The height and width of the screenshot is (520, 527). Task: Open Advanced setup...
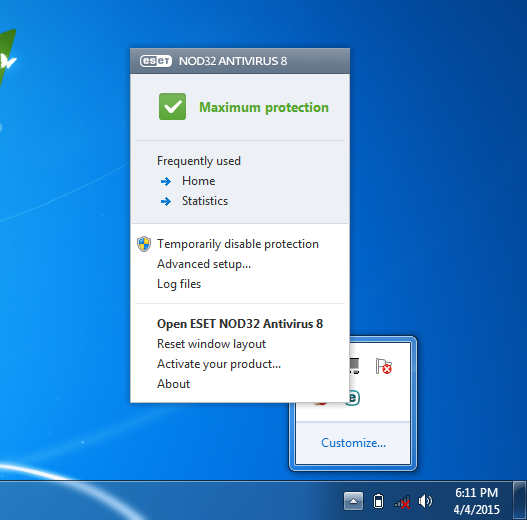tap(204, 264)
